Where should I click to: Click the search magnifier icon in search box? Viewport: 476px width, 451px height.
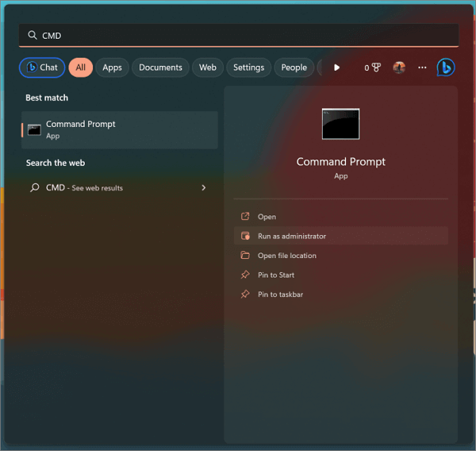[x=33, y=35]
